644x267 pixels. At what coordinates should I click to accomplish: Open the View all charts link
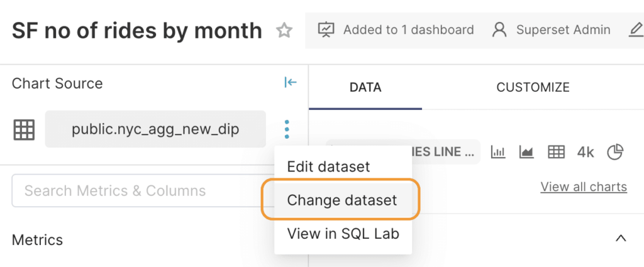(x=584, y=187)
